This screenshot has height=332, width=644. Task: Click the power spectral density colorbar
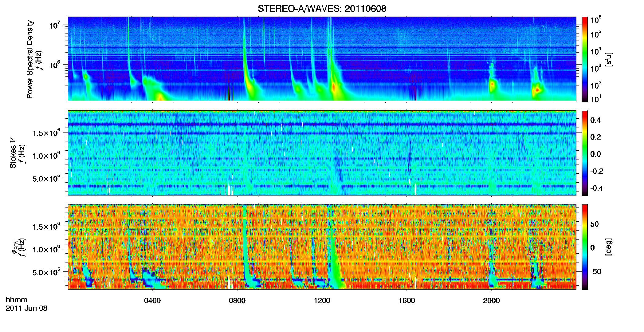click(585, 59)
